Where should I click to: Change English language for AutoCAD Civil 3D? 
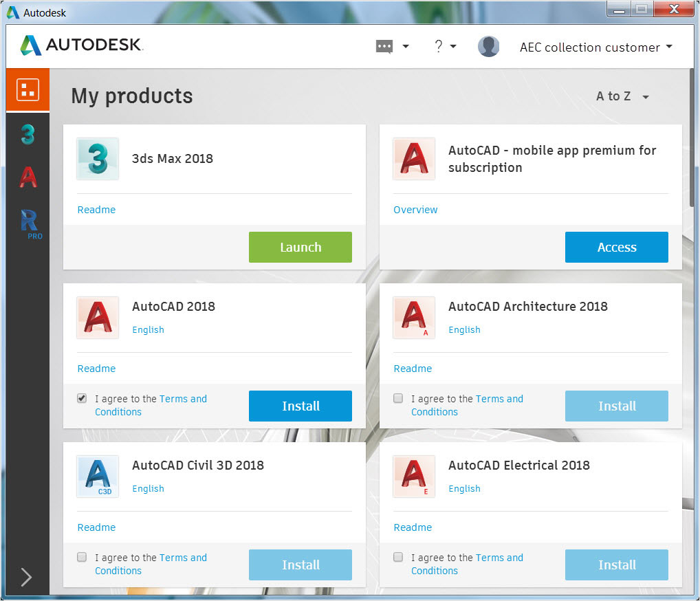click(x=149, y=488)
